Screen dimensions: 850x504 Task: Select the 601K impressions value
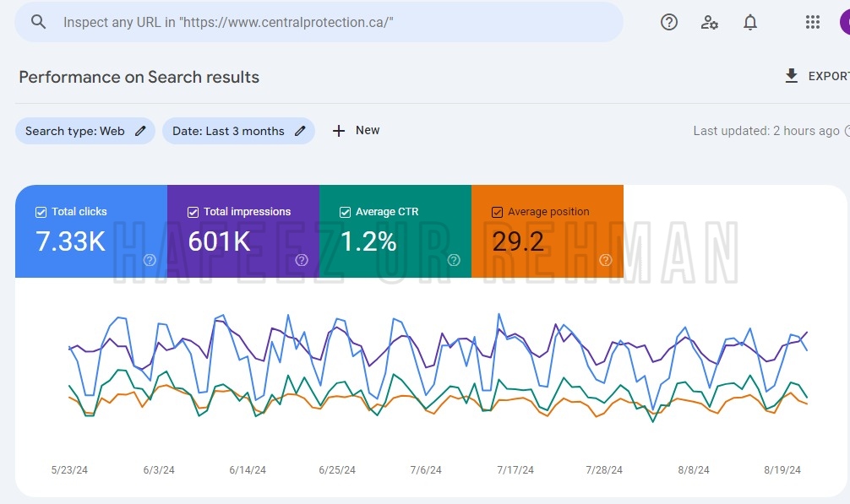tap(219, 241)
